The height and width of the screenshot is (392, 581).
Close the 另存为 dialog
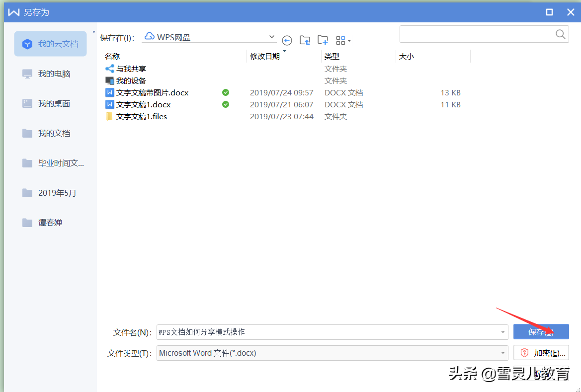click(x=571, y=12)
